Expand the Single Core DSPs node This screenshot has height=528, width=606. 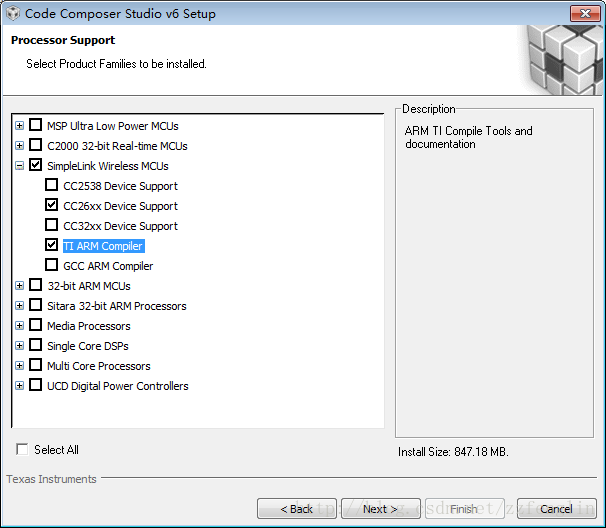tap(19, 346)
